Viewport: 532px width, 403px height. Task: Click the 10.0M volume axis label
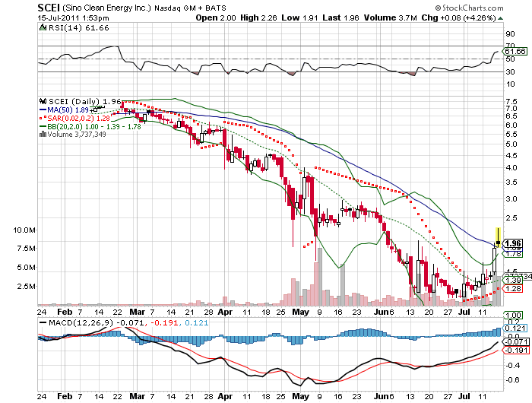tap(24, 230)
